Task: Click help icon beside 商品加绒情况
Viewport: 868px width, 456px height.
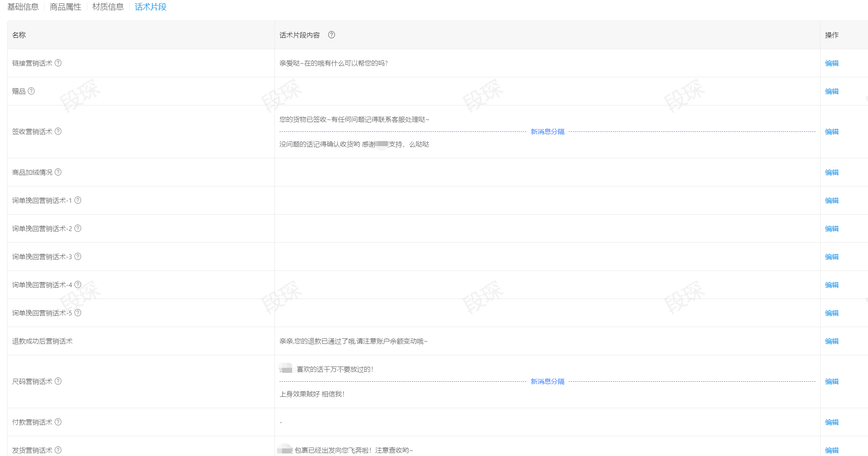Action: click(58, 172)
